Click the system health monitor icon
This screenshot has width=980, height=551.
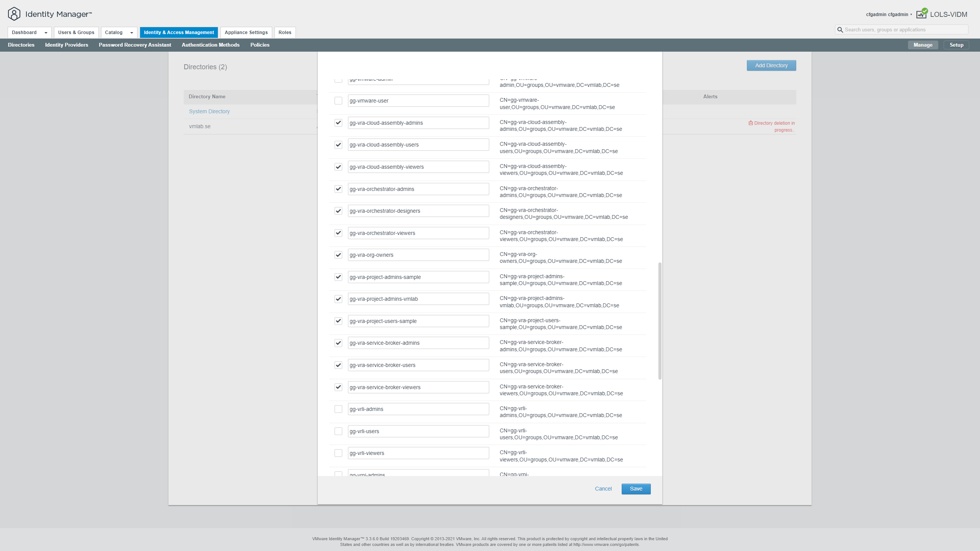coord(922,14)
